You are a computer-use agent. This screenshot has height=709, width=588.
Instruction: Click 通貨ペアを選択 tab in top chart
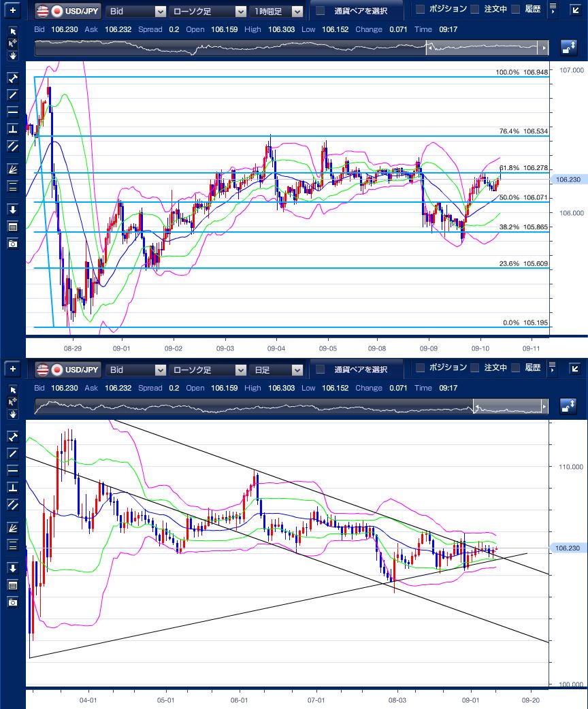tap(354, 11)
